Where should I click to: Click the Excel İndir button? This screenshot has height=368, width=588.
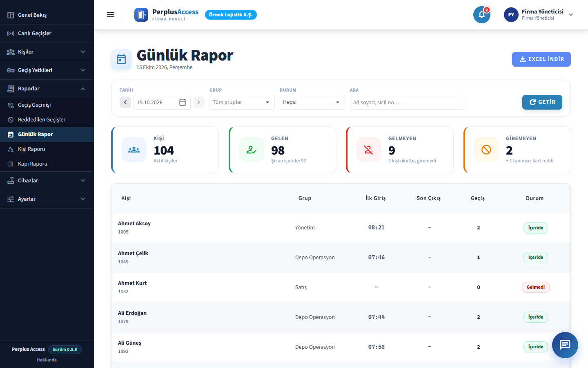(541, 59)
